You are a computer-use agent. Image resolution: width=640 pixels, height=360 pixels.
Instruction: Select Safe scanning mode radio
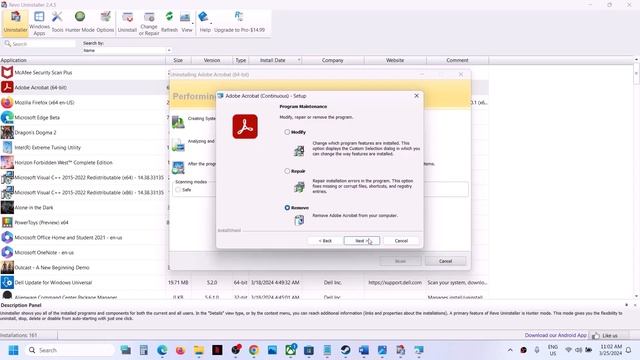click(x=178, y=190)
